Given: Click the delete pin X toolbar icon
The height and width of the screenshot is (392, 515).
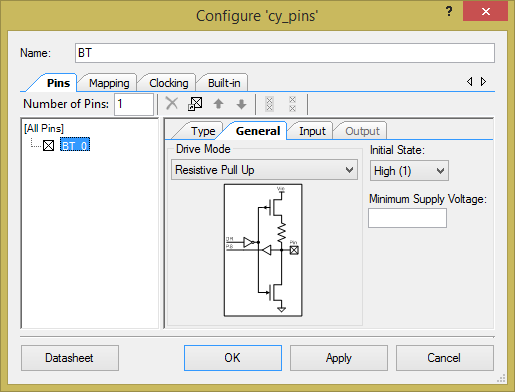Looking at the screenshot, I should click(172, 104).
